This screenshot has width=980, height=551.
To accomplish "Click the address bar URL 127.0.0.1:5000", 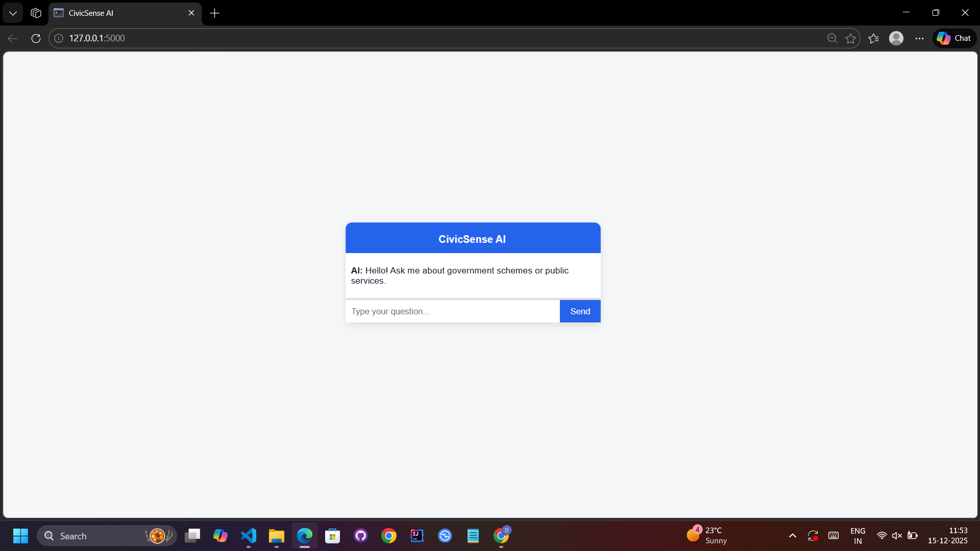I will (97, 38).
